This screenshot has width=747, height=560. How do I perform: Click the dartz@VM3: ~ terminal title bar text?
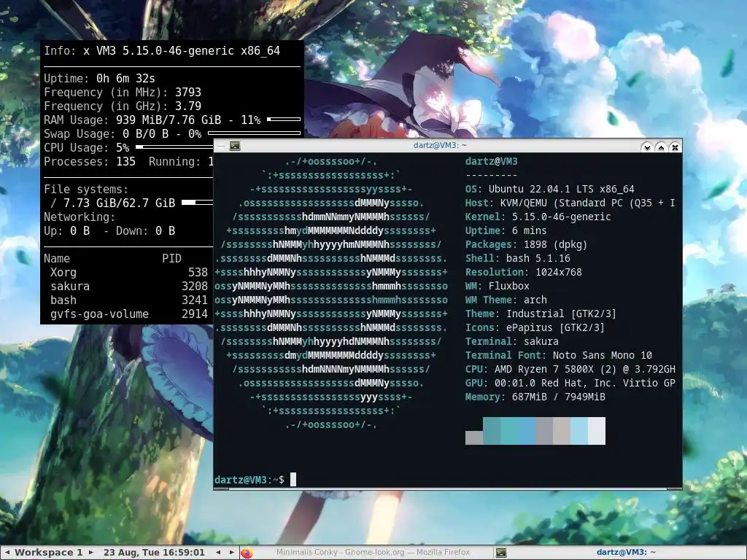pos(440,145)
